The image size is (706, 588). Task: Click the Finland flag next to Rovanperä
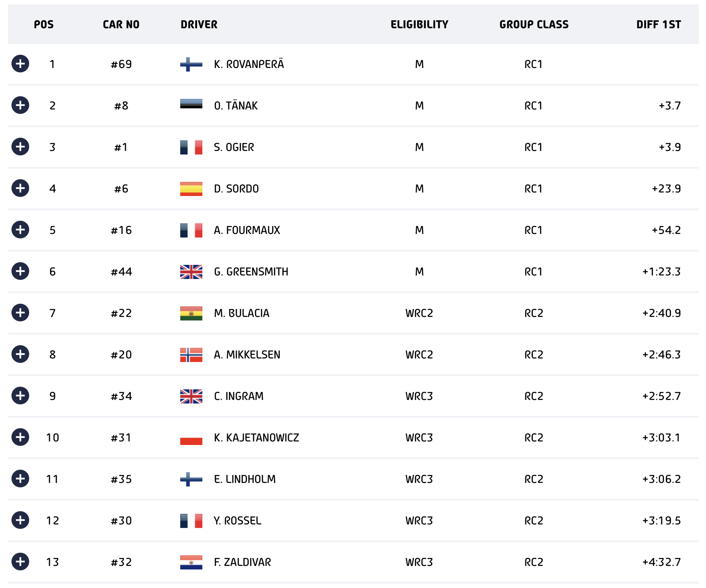tap(191, 64)
